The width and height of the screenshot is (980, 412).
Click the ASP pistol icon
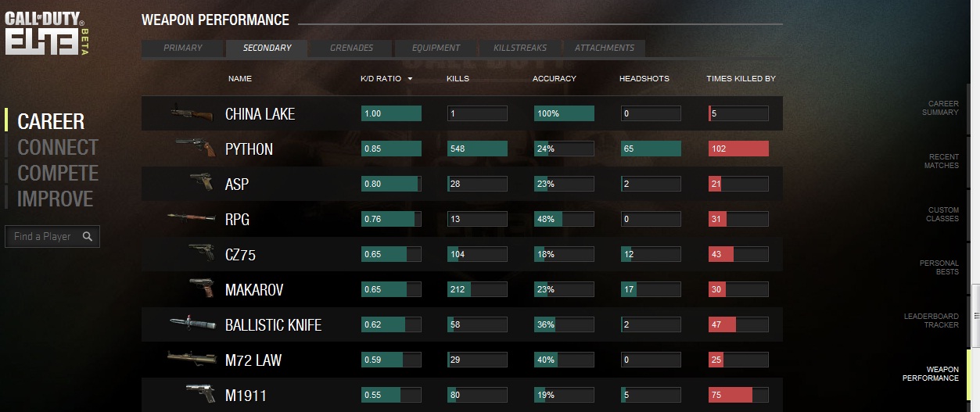201,183
